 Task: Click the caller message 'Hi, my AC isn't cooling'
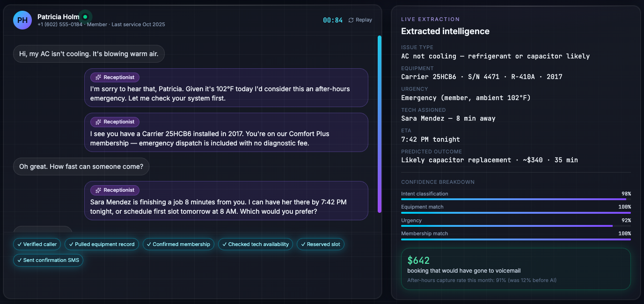tap(89, 54)
